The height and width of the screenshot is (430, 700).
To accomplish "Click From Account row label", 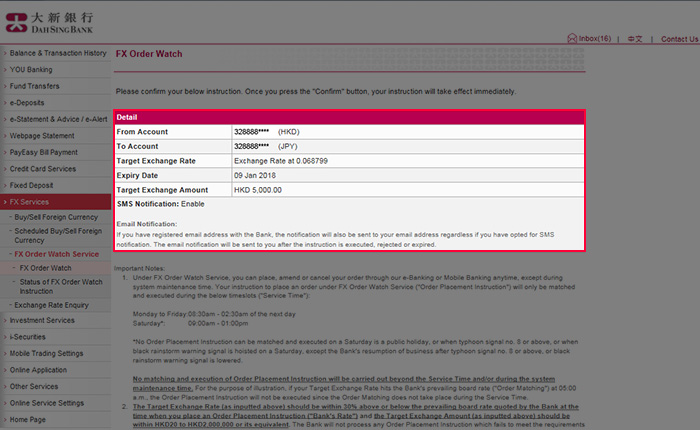I will click(142, 132).
